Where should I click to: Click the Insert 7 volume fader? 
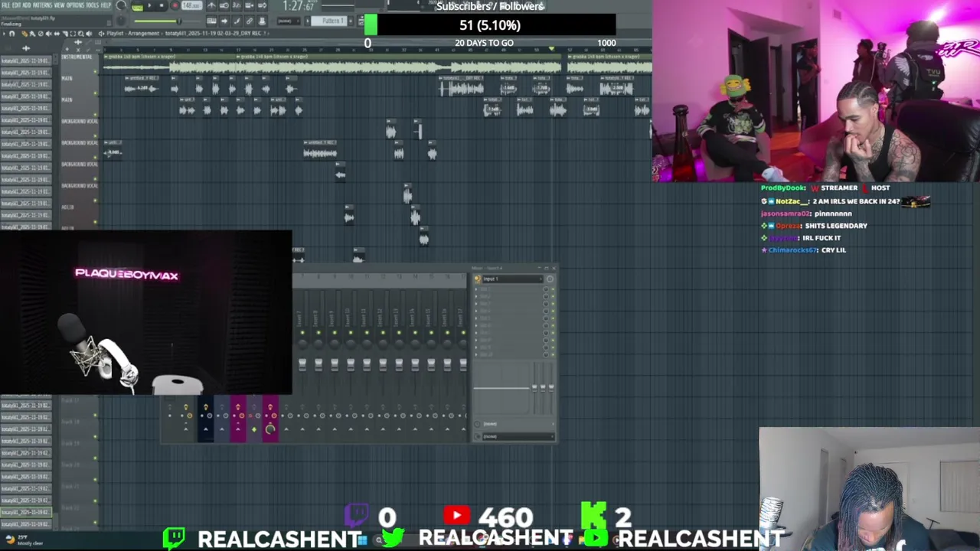point(302,365)
